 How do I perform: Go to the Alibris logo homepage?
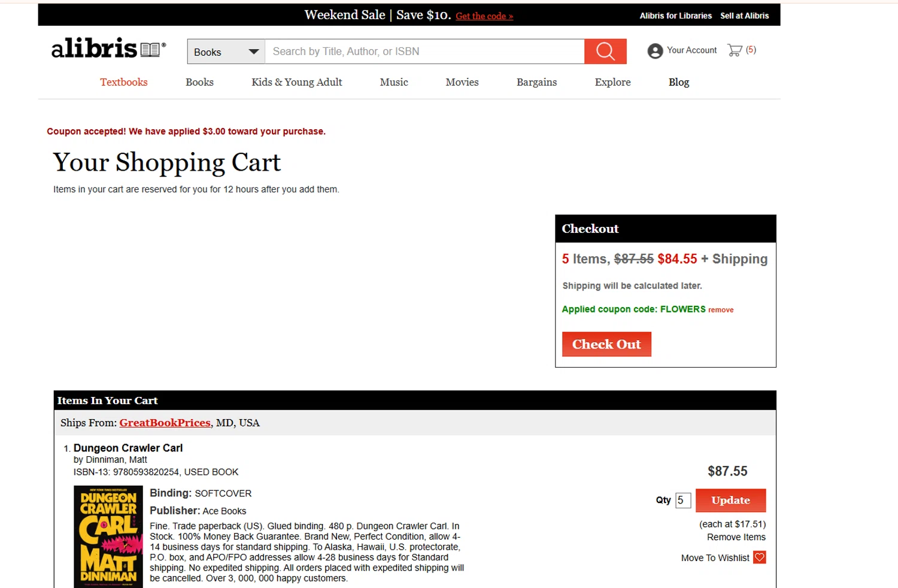[108, 49]
